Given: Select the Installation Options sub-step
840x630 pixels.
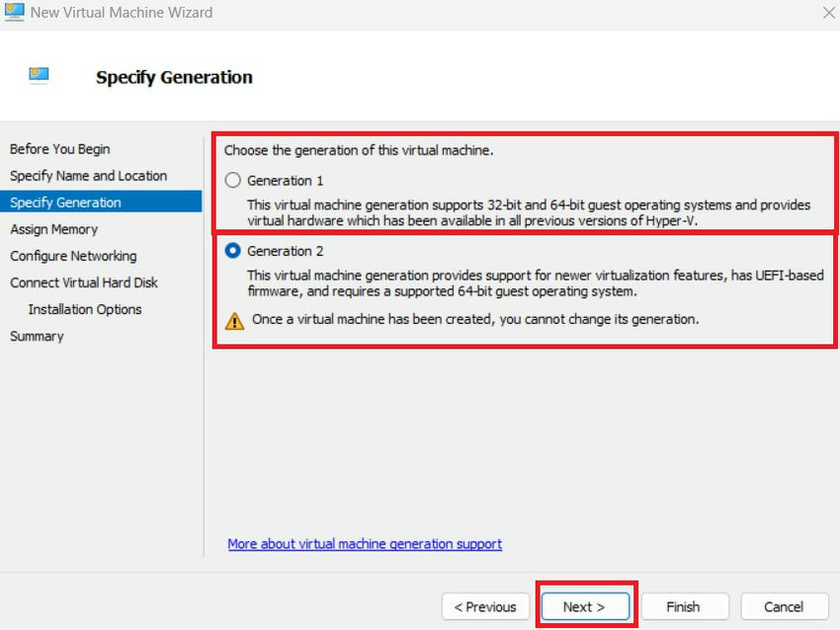Looking at the screenshot, I should (x=85, y=309).
